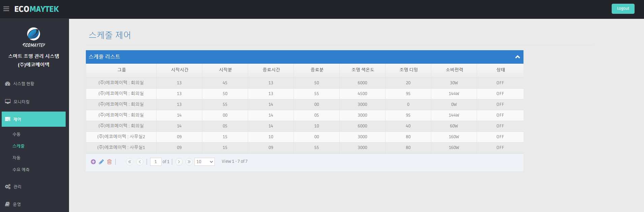Select the 회의실 row starting at 13:50
The width and height of the screenshot is (644, 212).
pyautogui.click(x=305, y=94)
